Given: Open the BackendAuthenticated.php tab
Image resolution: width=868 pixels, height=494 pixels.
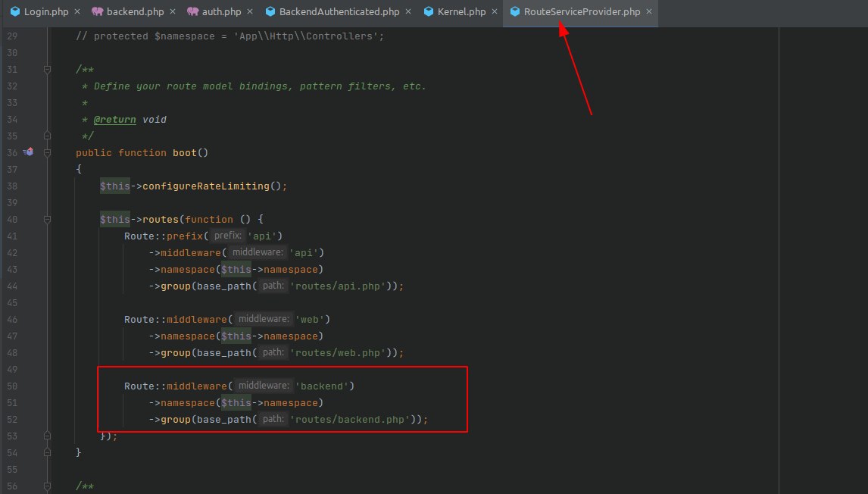Looking at the screenshot, I should (x=338, y=11).
